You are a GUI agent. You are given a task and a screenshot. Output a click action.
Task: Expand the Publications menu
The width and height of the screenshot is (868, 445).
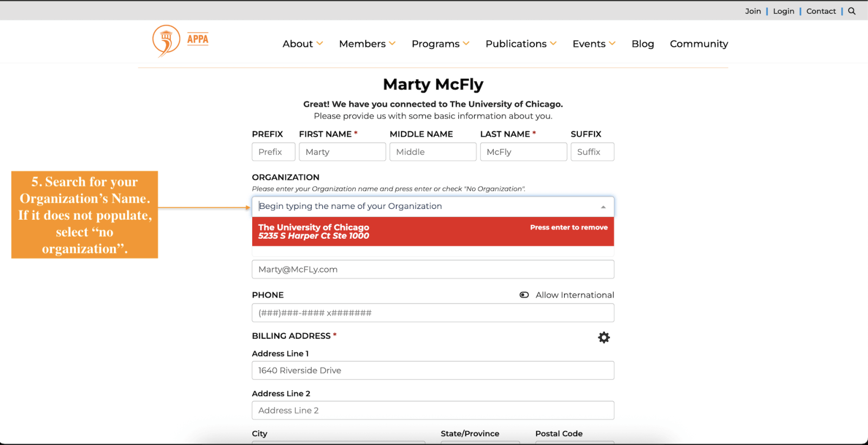[x=520, y=44]
